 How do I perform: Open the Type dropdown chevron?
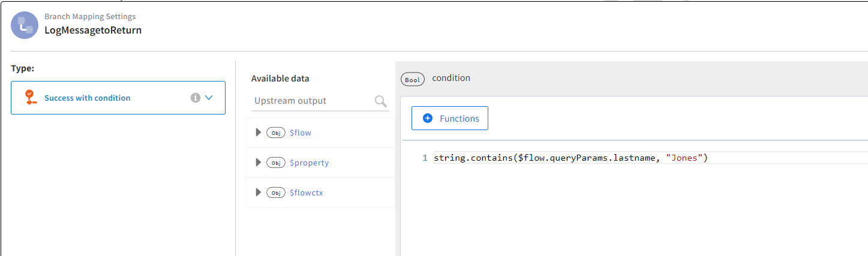[209, 98]
